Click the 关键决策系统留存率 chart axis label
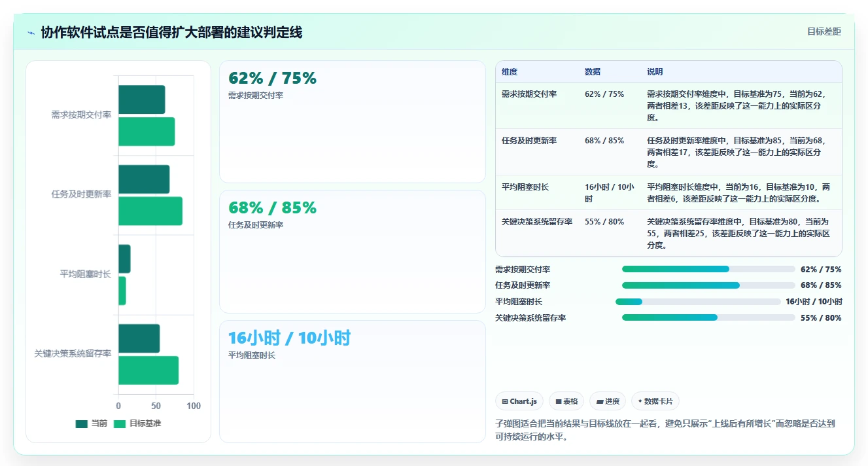 click(x=73, y=354)
